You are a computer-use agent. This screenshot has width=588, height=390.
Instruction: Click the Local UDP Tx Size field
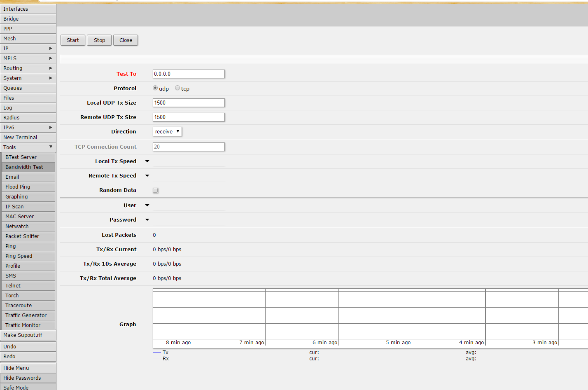pos(189,103)
